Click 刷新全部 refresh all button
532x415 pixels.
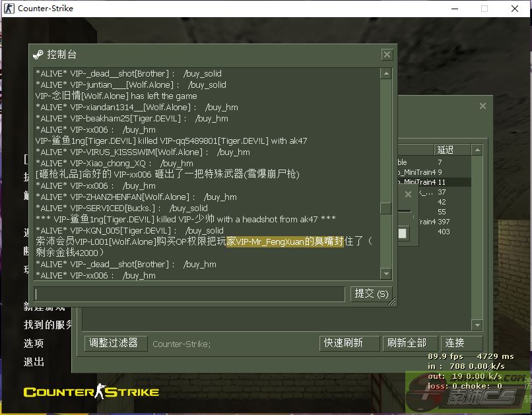click(x=409, y=343)
